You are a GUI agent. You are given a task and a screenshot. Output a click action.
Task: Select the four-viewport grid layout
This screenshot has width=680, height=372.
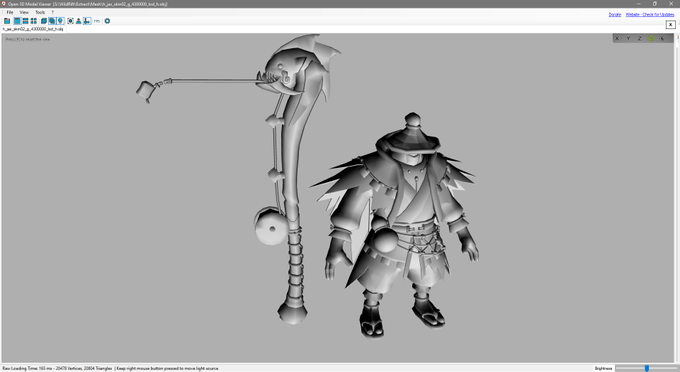click(33, 21)
